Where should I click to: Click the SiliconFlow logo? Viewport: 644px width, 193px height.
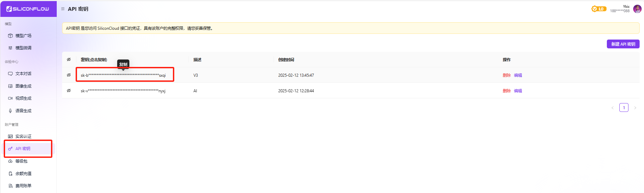tap(28, 9)
